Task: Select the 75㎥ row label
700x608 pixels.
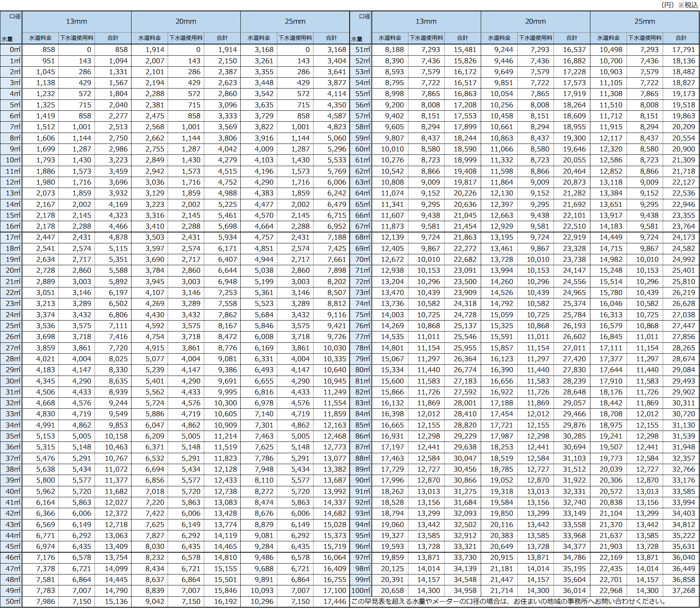Action: tap(362, 315)
